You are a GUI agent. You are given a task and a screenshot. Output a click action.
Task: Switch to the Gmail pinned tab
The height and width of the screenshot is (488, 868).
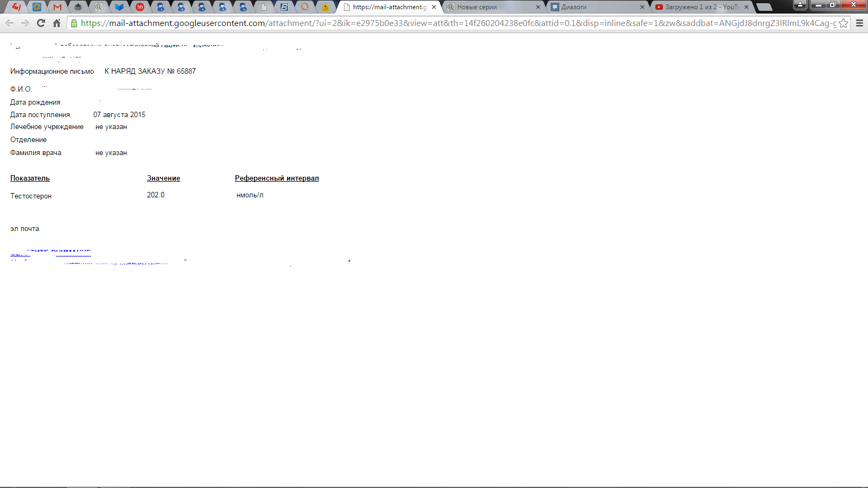(x=58, y=7)
